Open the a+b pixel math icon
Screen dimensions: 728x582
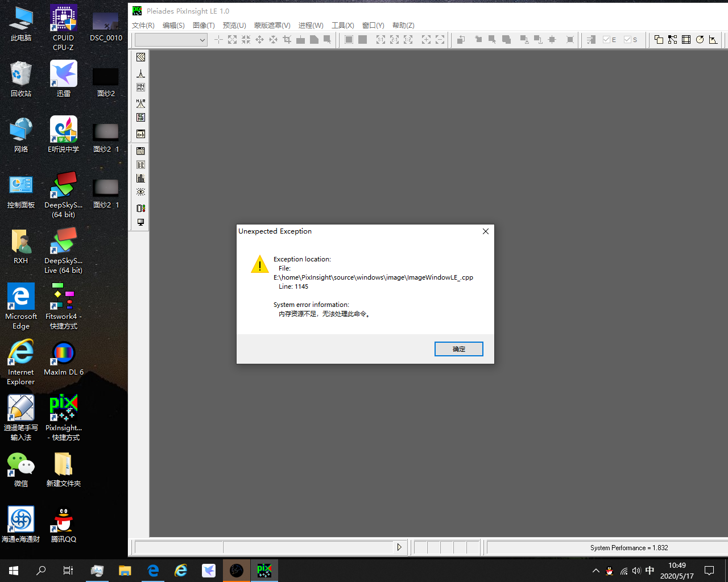pos(140,134)
